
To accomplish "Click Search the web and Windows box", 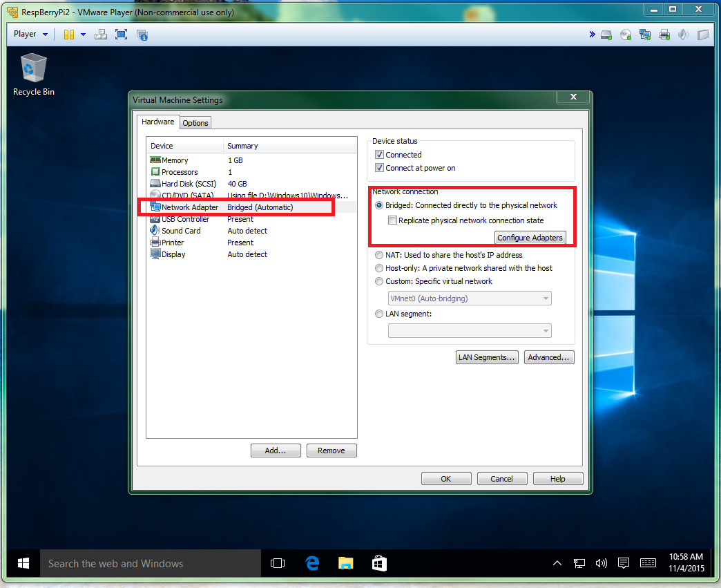I will (x=151, y=563).
